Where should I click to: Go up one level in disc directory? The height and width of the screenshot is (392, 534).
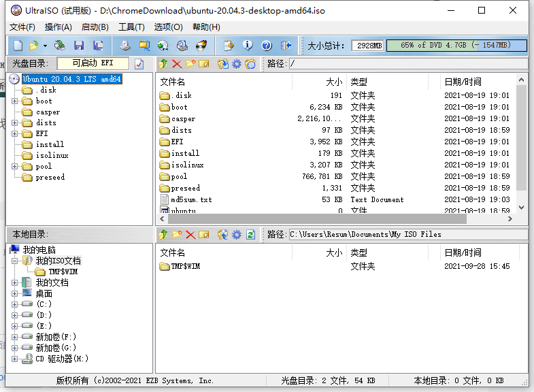point(163,64)
